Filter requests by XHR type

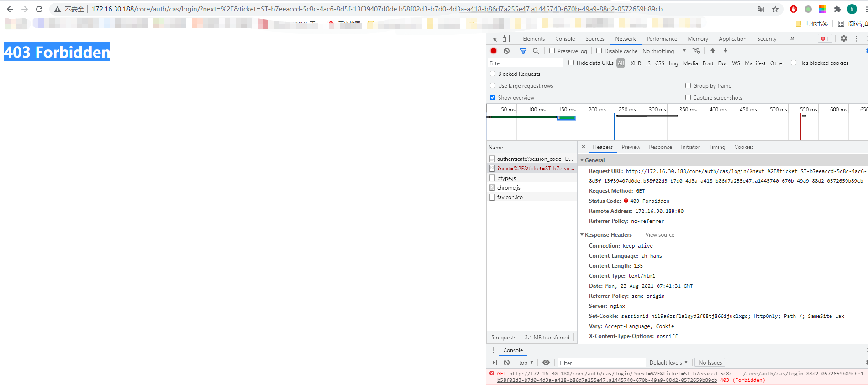tap(636, 63)
